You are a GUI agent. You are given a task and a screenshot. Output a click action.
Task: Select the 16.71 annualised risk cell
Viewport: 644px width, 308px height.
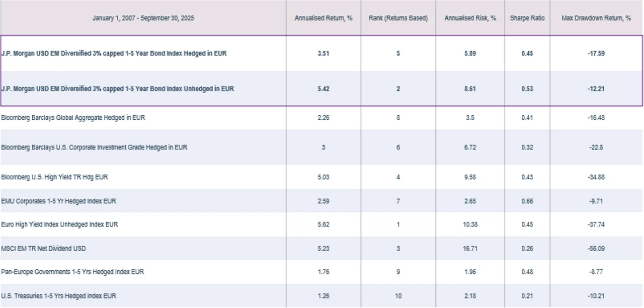click(x=470, y=249)
